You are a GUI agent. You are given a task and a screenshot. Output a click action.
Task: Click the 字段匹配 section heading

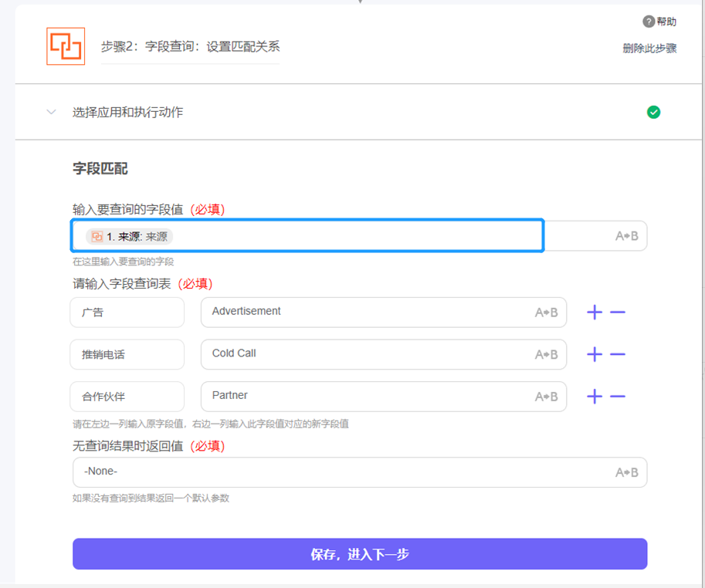point(100,168)
